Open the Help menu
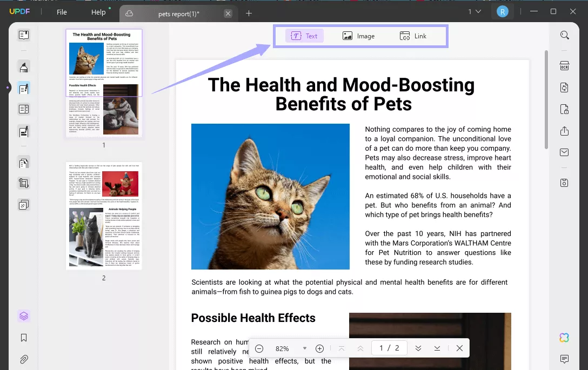The width and height of the screenshot is (588, 370). (x=98, y=12)
